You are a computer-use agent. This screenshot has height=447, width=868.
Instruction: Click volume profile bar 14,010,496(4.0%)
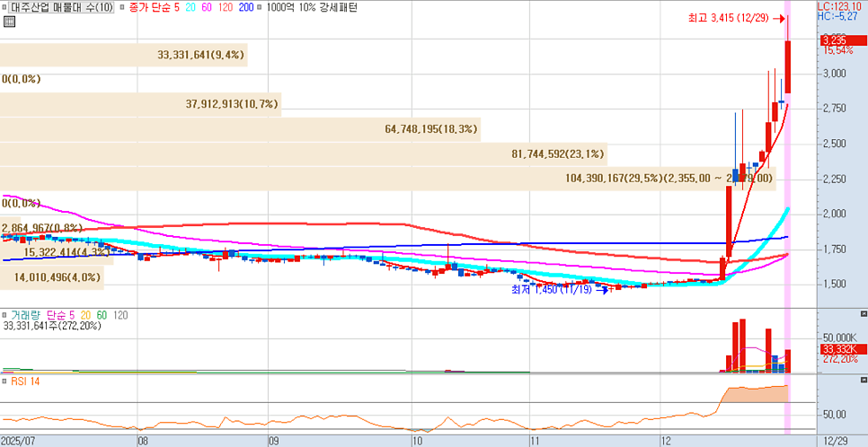(x=51, y=277)
